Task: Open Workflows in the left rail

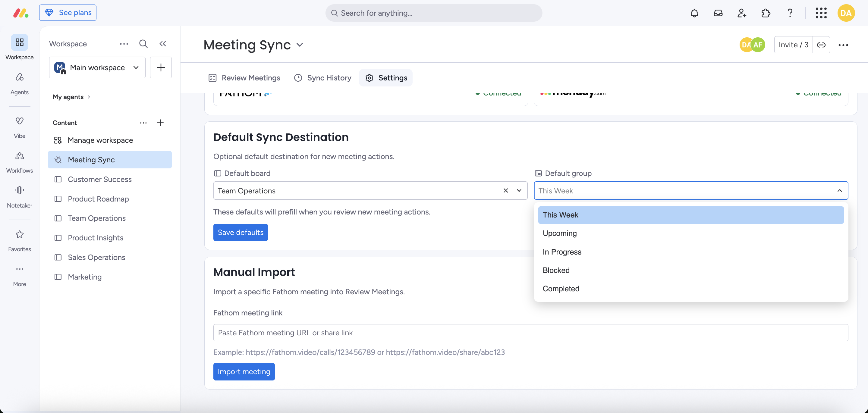Action: point(19,162)
